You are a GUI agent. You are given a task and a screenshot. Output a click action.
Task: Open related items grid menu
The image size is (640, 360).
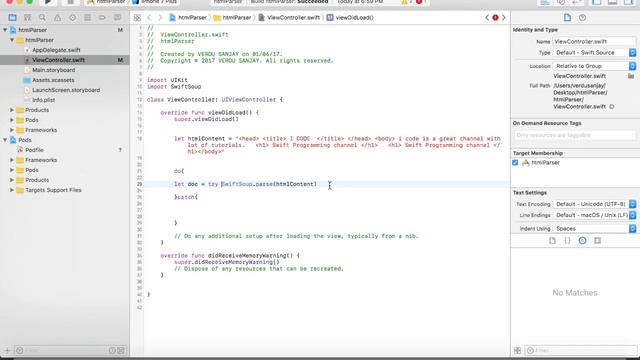click(137, 18)
